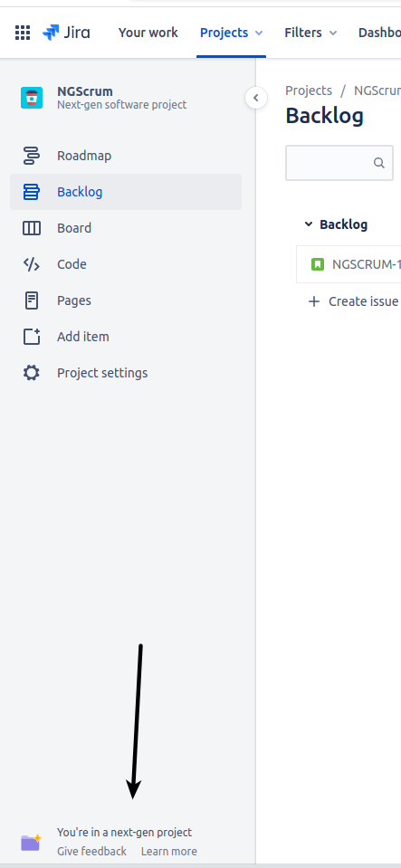Image resolution: width=401 pixels, height=868 pixels.
Task: Collapse the sidebar with the arrow button
Action: tap(256, 98)
